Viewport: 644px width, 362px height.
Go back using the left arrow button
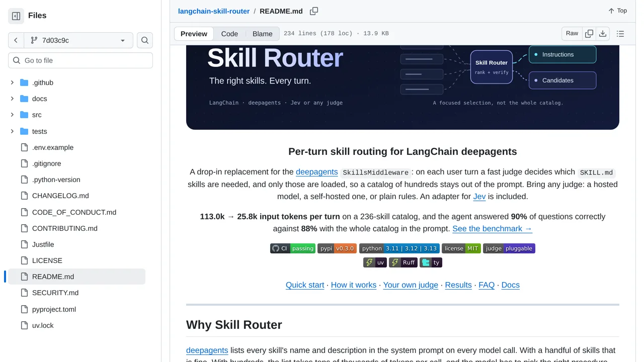(x=16, y=40)
